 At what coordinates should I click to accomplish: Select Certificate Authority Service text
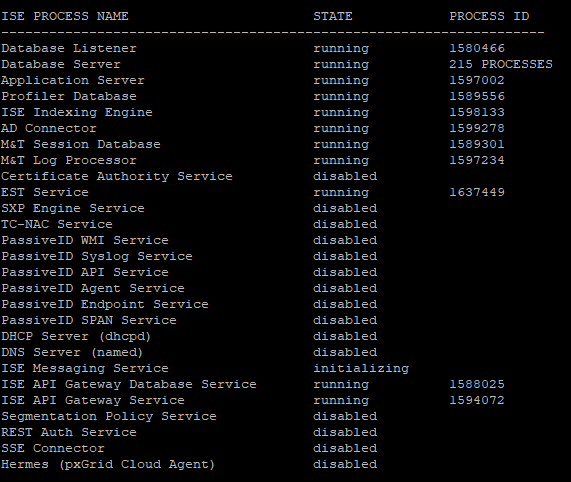pyautogui.click(x=117, y=177)
